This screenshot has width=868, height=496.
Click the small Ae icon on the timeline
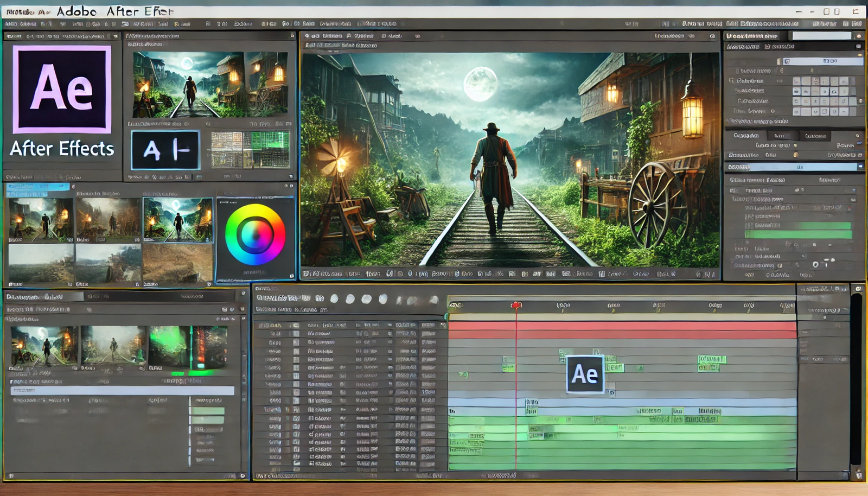click(585, 374)
